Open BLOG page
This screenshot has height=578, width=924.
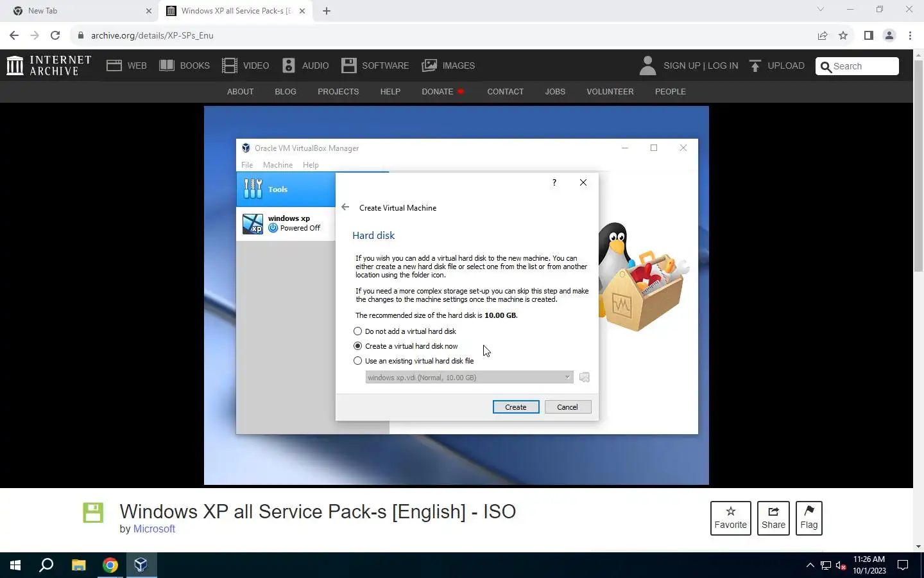click(x=286, y=92)
